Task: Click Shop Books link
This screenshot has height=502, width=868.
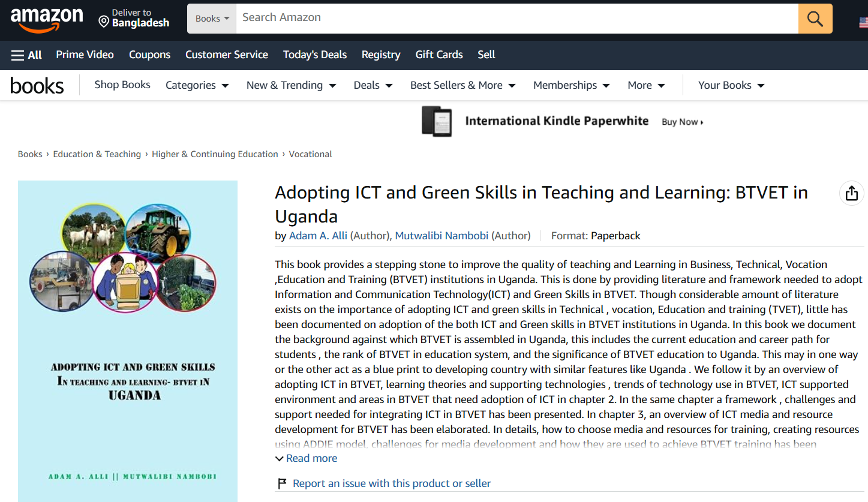Action: [122, 85]
